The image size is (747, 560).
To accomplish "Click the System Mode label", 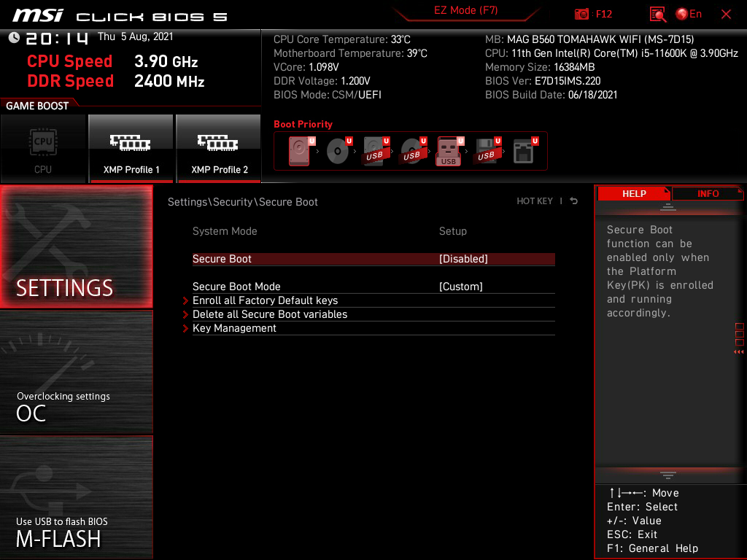I will coord(225,231).
